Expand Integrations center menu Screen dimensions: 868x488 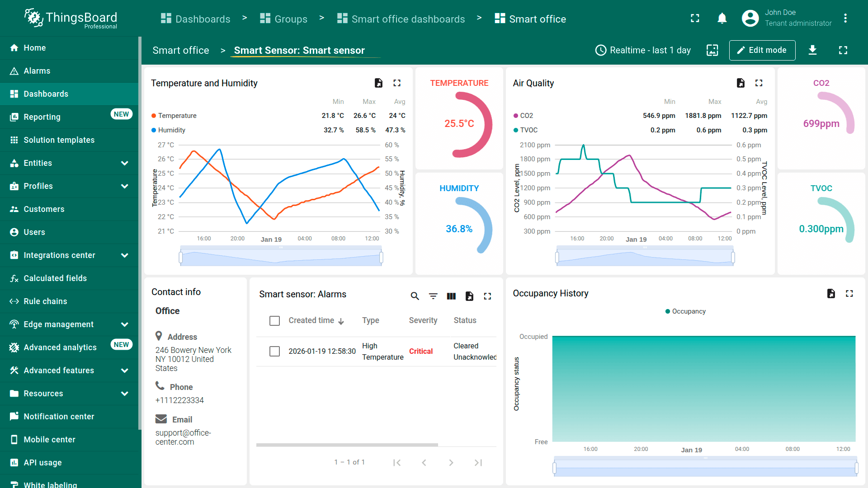point(125,255)
